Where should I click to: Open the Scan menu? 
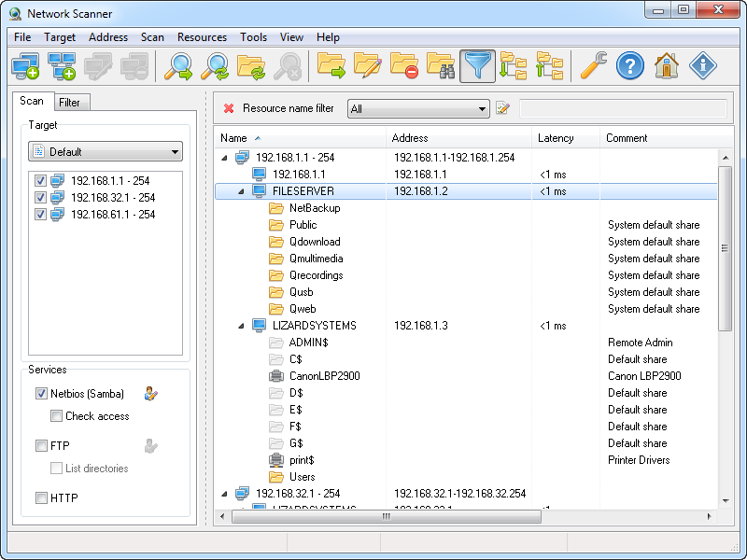[x=152, y=37]
